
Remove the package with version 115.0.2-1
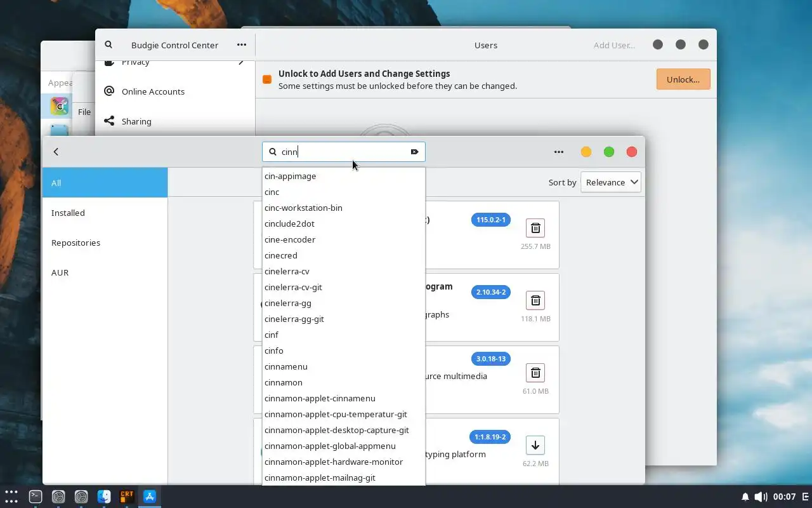pos(535,228)
